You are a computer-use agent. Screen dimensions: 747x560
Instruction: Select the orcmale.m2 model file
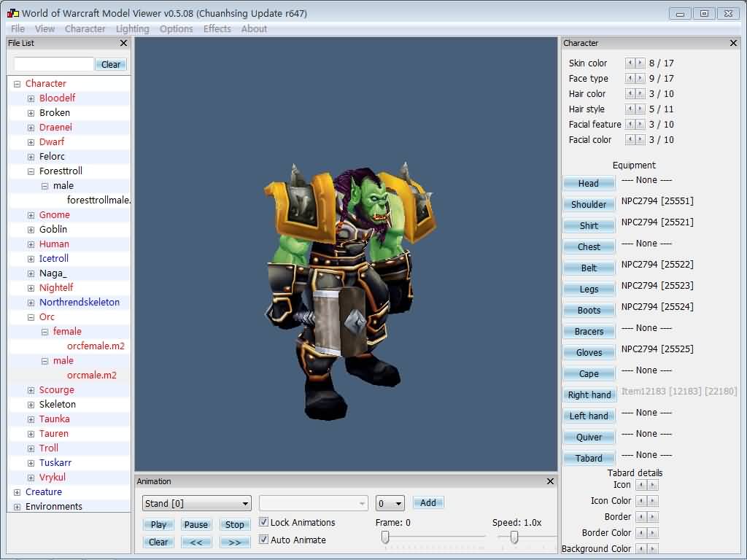[x=91, y=376]
